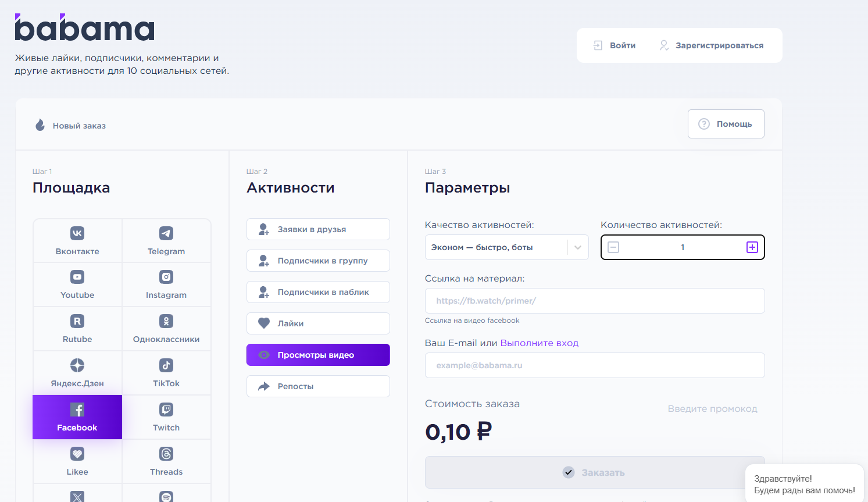This screenshot has height=502, width=868.
Task: Select the Подписчики в группу activity
Action: point(318,261)
